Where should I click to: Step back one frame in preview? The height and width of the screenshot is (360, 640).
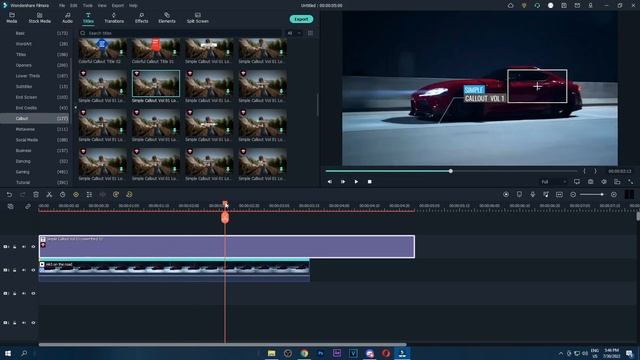tap(329, 182)
